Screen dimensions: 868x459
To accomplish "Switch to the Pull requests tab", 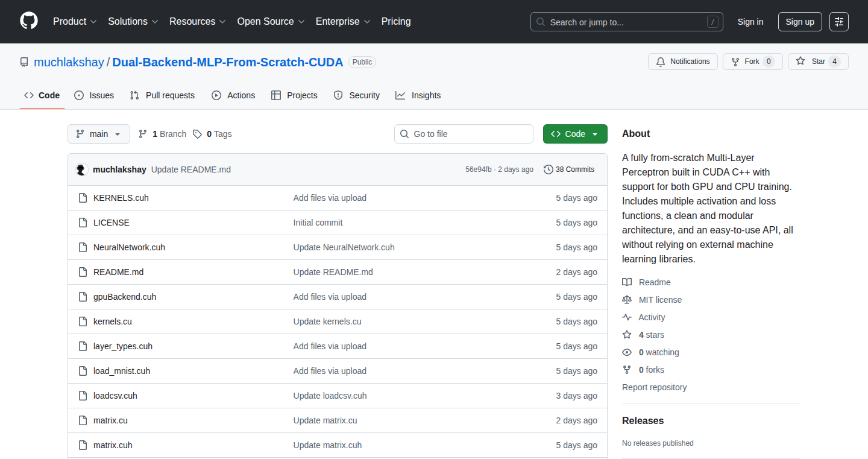I will [x=162, y=95].
